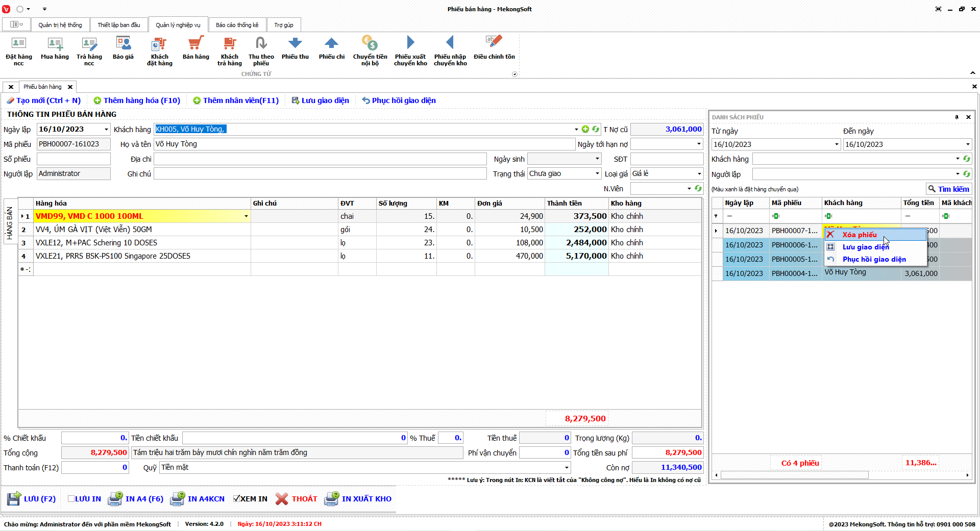Click the Ghi chú input field
The height and width of the screenshot is (531, 980).
320,174
